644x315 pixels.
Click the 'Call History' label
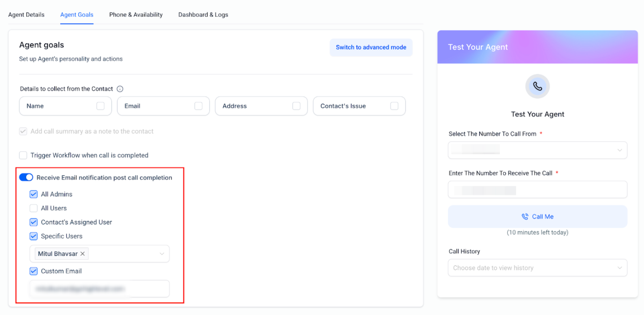(x=464, y=251)
